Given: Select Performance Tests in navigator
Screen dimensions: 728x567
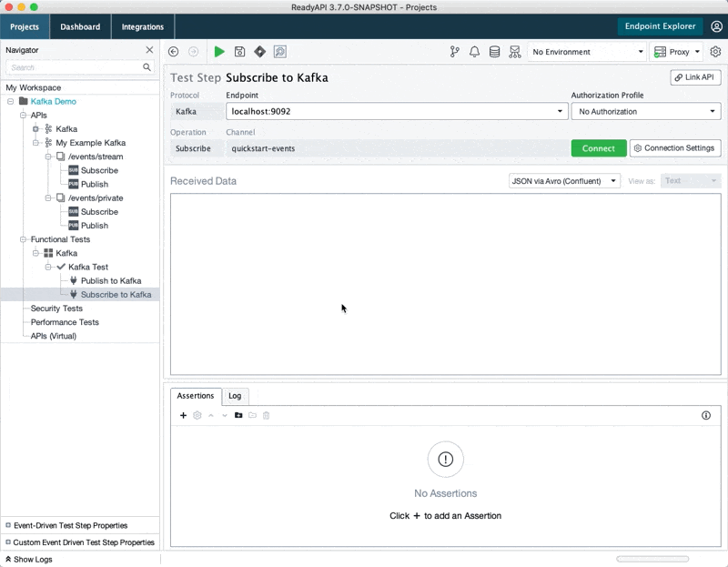Looking at the screenshot, I should 65,322.
